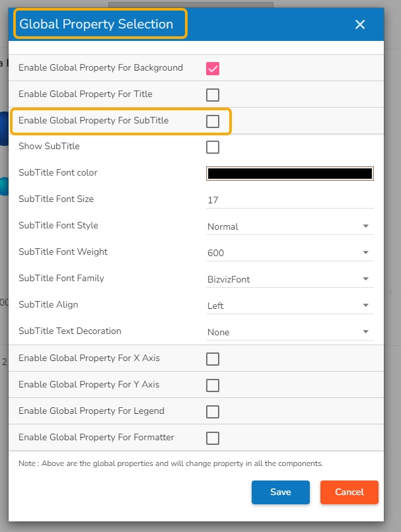Enable Global Property For Formatter checkbox

[x=213, y=438]
